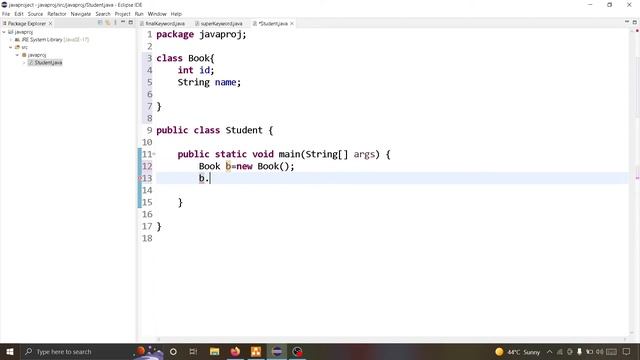The width and height of the screenshot is (640, 360).
Task: Close the Student.java editor tab
Action: coord(292,24)
